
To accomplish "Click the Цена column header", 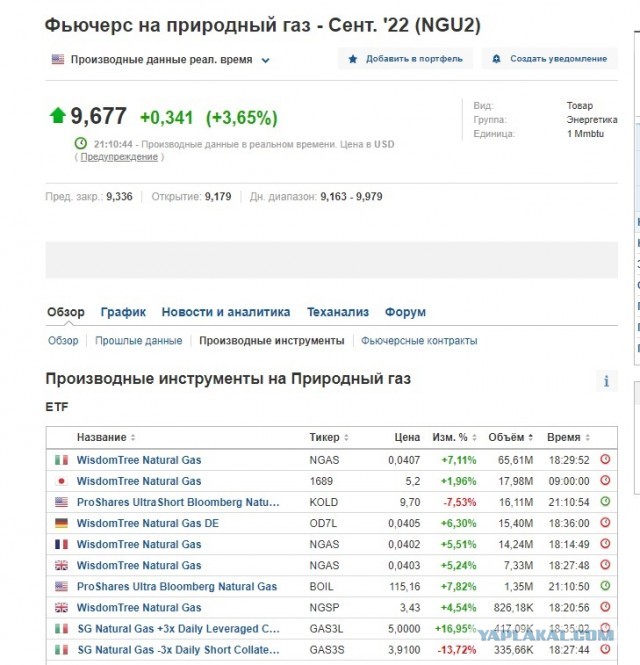I will point(407,437).
